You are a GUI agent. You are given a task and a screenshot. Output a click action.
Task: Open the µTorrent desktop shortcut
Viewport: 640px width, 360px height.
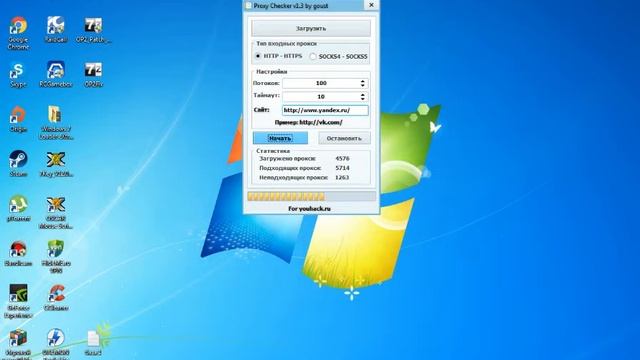[x=18, y=205]
